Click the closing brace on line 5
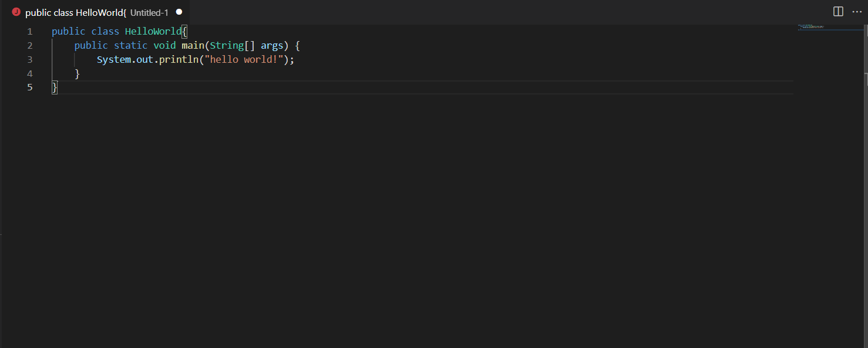Image resolution: width=868 pixels, height=348 pixels. tap(53, 87)
